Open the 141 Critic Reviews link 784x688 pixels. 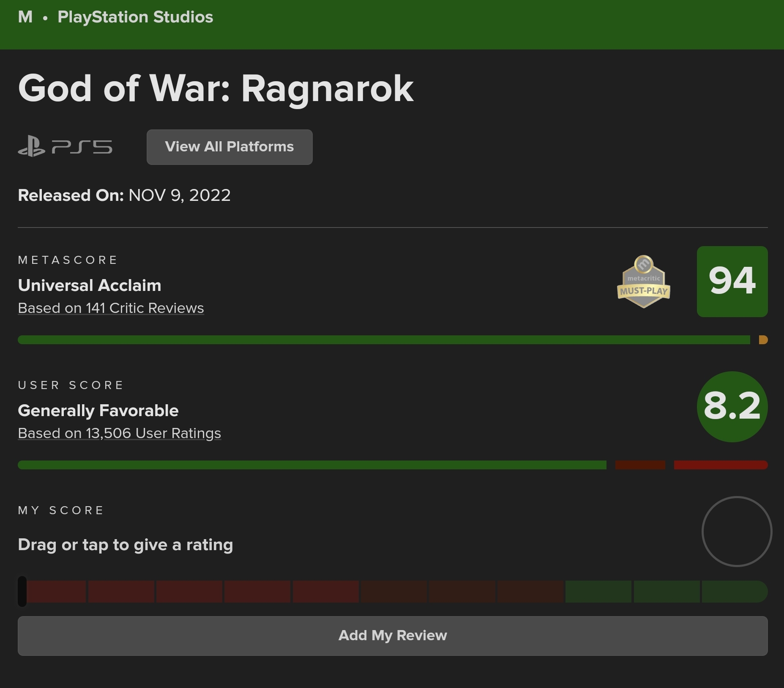111,308
